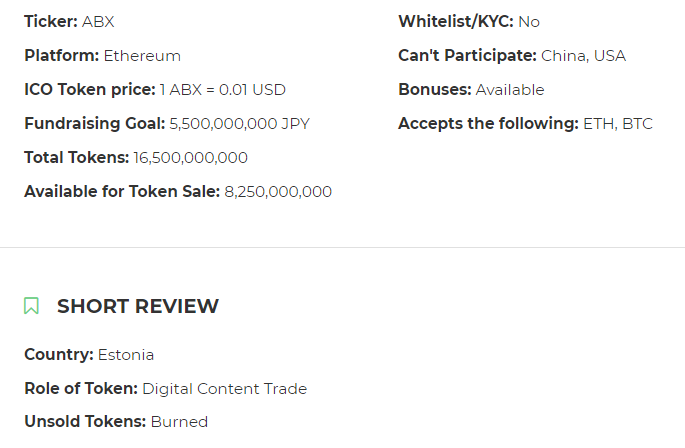Viewport: 685px width, 448px height.
Task: Select the 1 ABX = 0.01 USD text
Action: (x=222, y=89)
